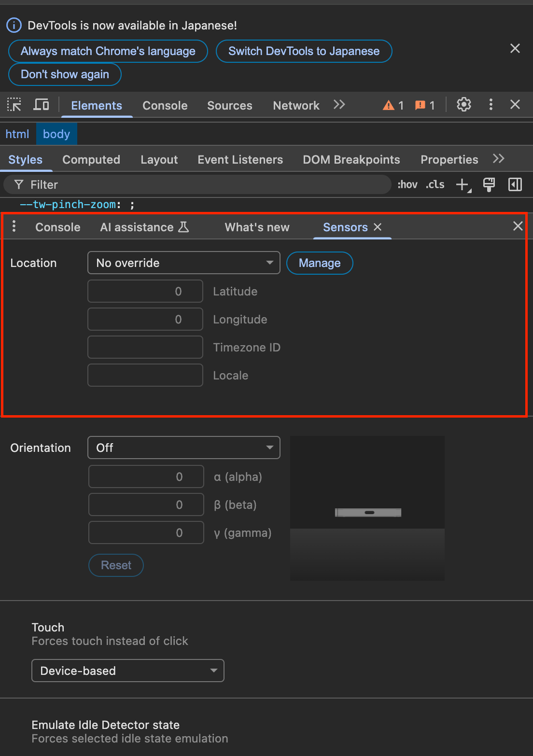Viewport: 533px width, 756px height.
Task: Open the customize DevTools three-dot menu
Action: 491,105
